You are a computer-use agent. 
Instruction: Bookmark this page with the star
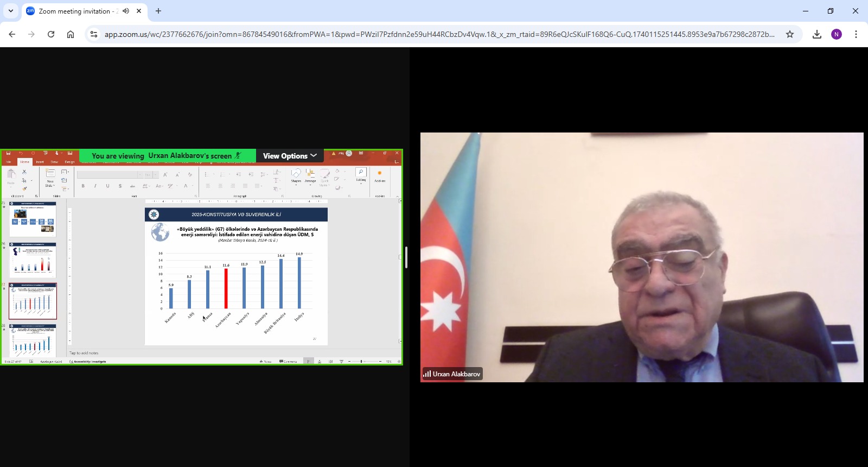pyautogui.click(x=790, y=34)
